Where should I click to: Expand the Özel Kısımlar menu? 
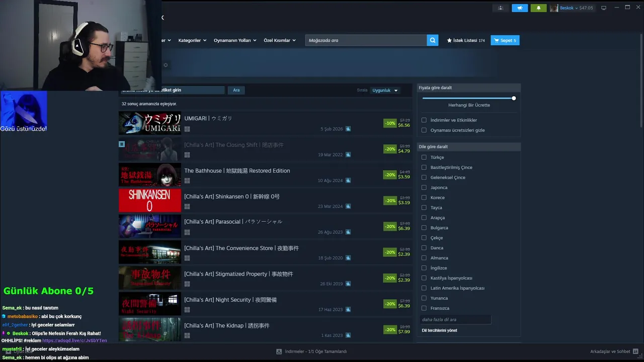pos(280,40)
